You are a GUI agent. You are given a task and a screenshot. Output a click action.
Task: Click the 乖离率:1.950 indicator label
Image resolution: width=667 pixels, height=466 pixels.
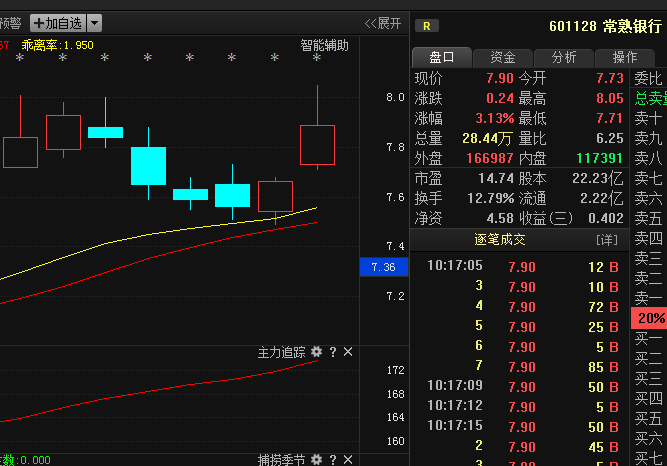[x=57, y=45]
